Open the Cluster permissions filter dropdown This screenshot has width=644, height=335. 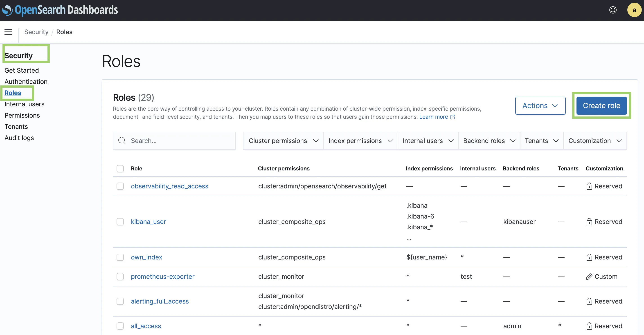[x=283, y=141]
